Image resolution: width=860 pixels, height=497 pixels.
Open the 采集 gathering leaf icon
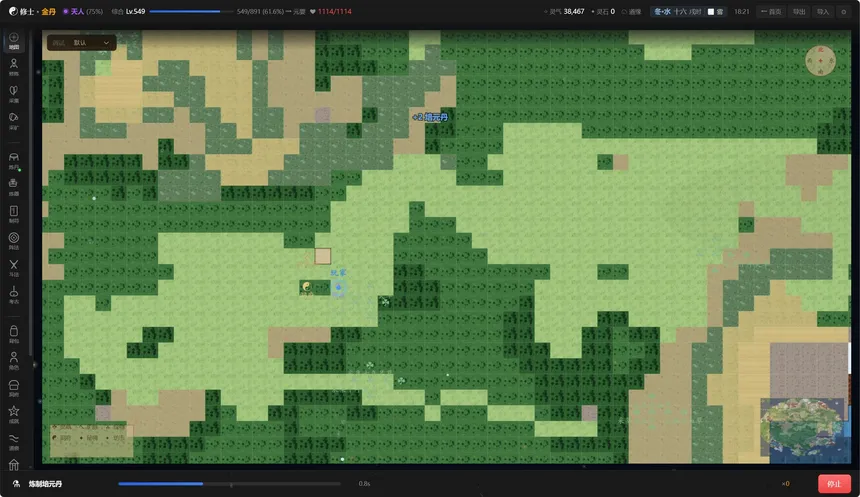(x=14, y=94)
